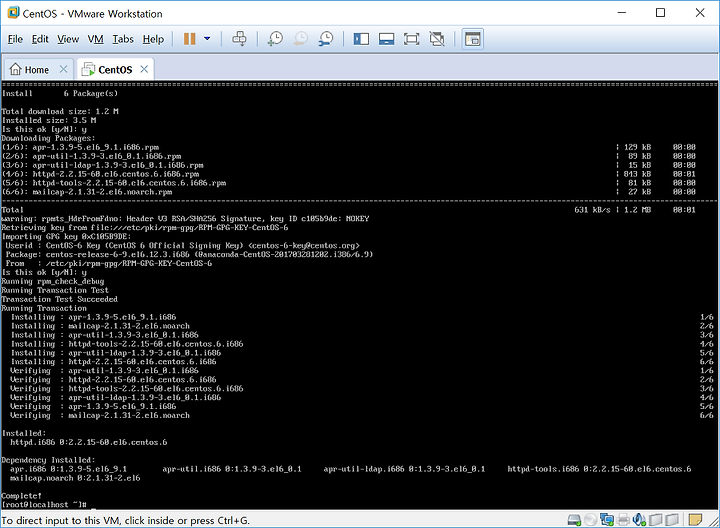The image size is (720, 528).
Task: Click the 'Importing GPG key 0xC105B9DE' line
Action: click(66, 236)
